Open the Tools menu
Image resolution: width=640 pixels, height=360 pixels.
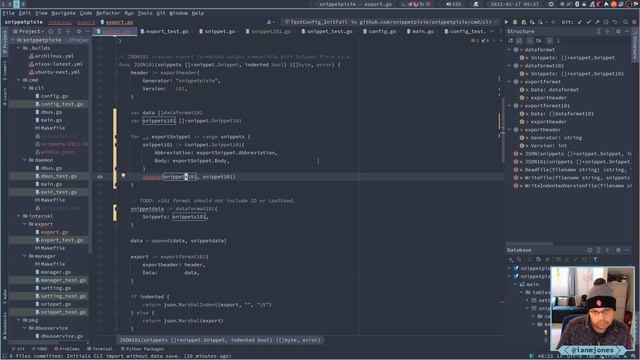pos(144,13)
